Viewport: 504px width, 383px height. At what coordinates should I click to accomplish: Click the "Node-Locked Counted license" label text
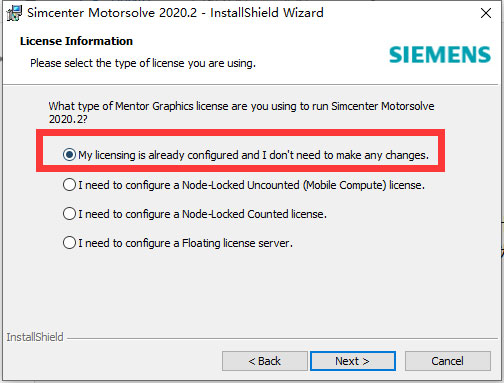point(202,214)
